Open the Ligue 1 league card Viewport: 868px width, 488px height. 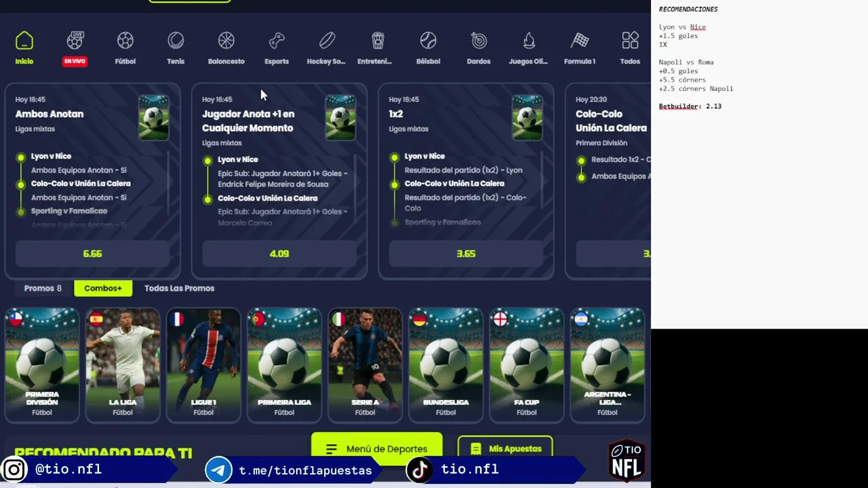click(203, 365)
